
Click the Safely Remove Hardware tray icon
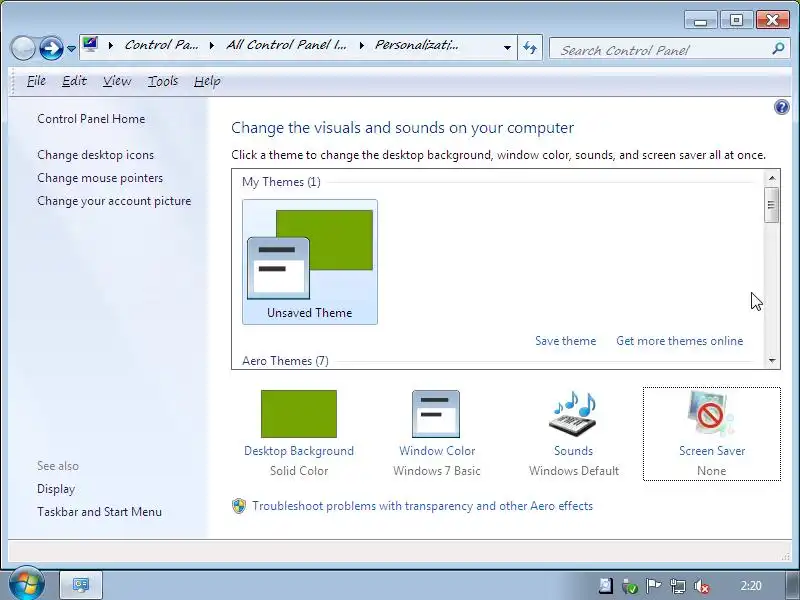click(x=630, y=586)
